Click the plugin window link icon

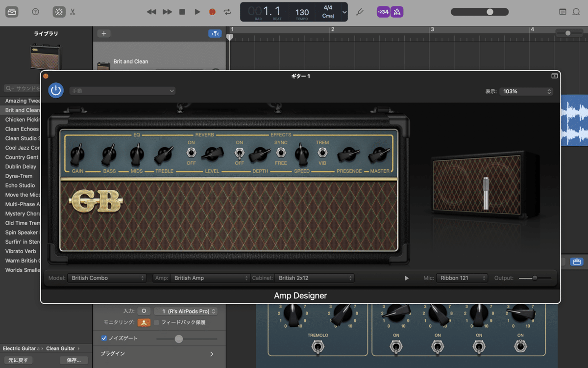tap(554, 76)
